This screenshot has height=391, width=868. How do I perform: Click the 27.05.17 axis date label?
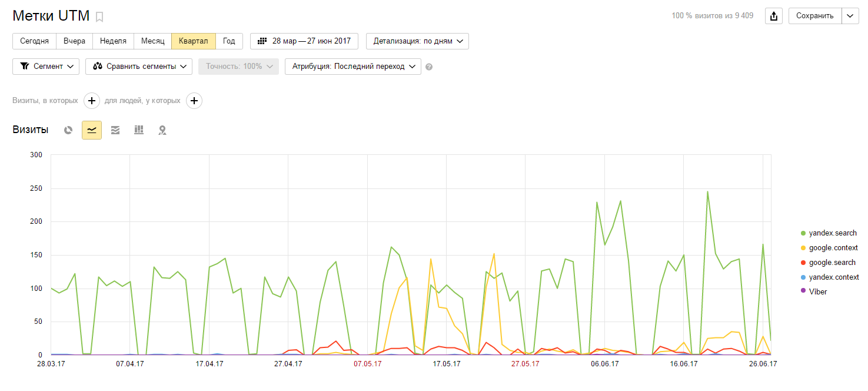525,364
